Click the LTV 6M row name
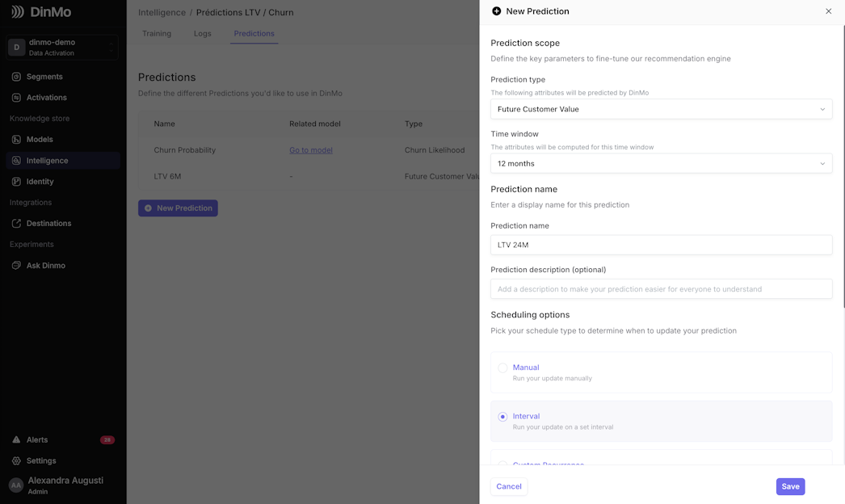The height and width of the screenshot is (504, 845). (x=167, y=177)
